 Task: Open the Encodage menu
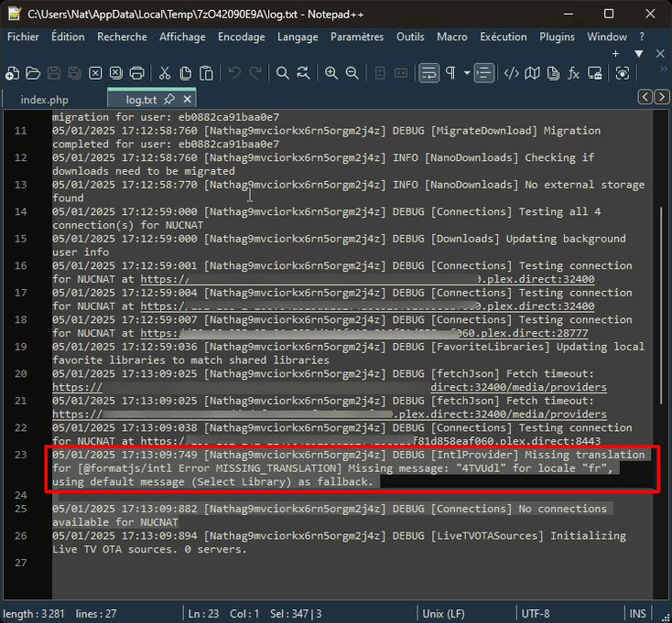(x=242, y=37)
